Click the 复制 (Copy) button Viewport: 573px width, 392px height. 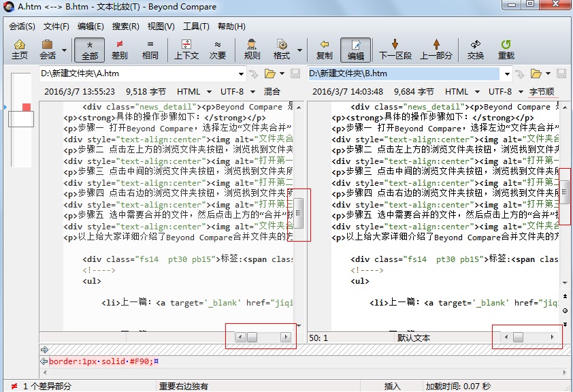[x=324, y=49]
